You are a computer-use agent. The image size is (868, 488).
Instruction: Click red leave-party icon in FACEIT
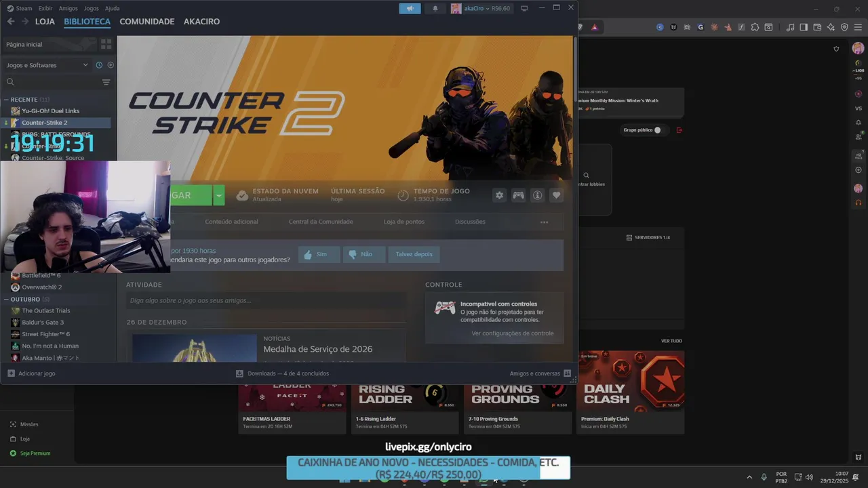(x=679, y=130)
